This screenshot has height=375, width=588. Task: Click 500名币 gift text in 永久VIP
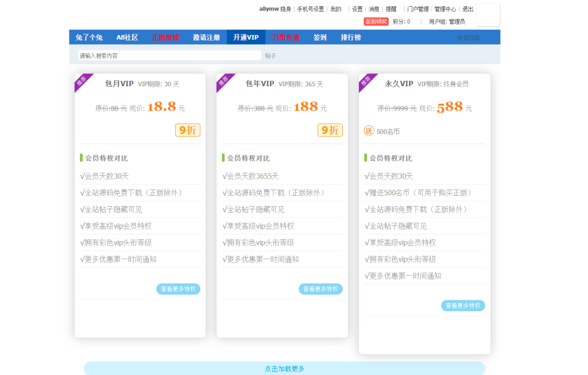tap(388, 132)
